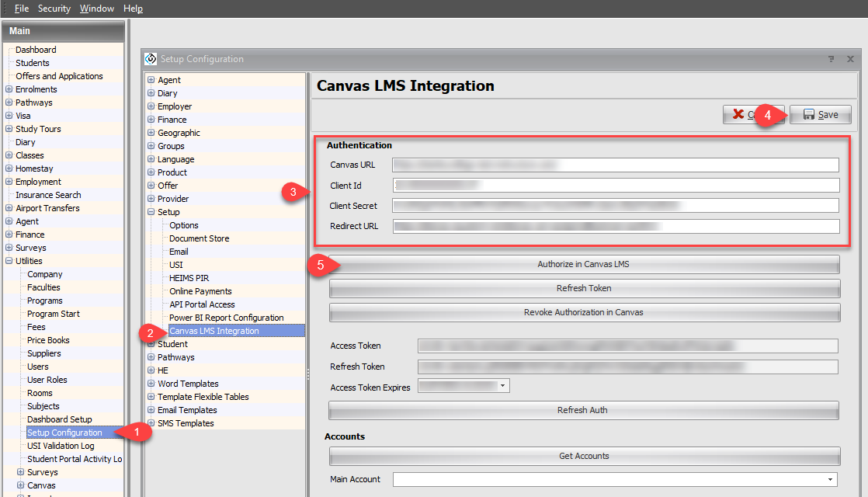Expand the Enrolments item in Main panel
Image resolution: width=868 pixels, height=497 pixels.
click(9, 89)
